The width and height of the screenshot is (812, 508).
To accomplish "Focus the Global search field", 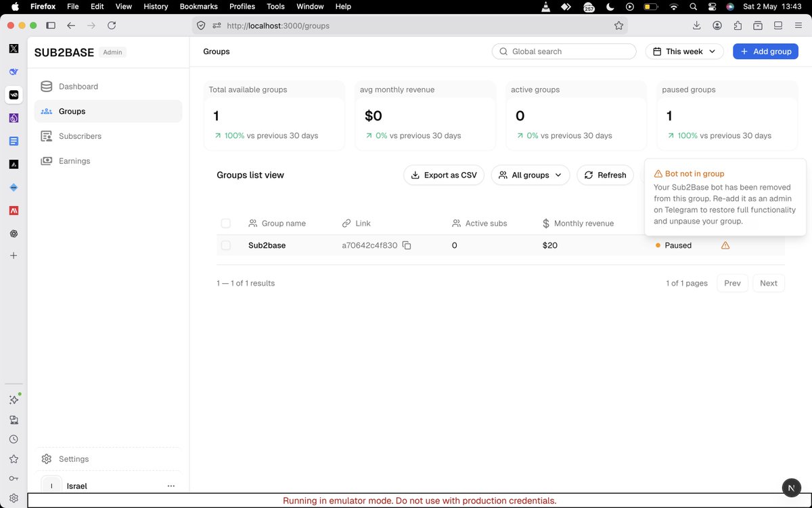I will (x=564, y=51).
